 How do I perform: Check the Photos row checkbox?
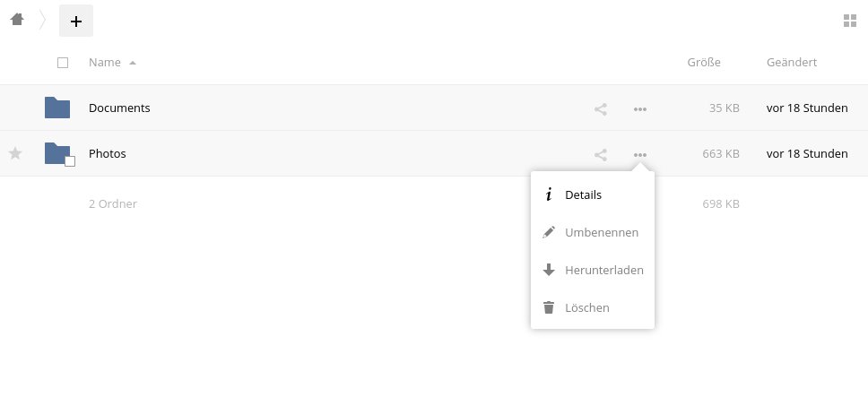[70, 161]
